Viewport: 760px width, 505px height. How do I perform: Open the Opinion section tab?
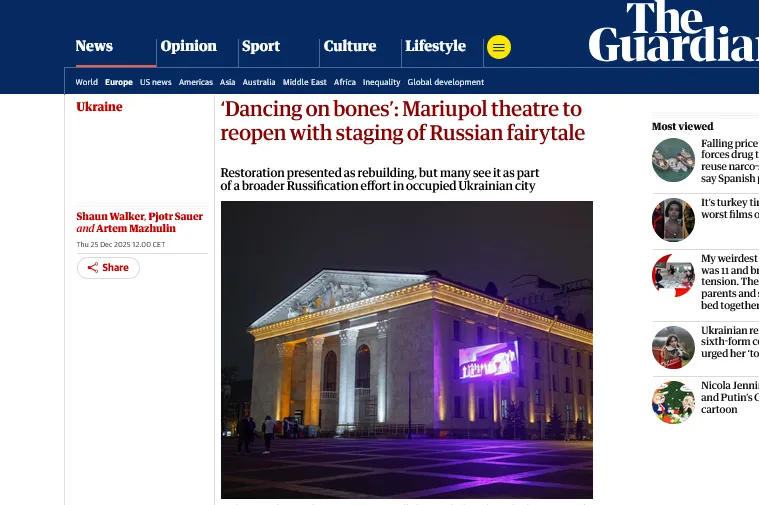[x=188, y=46]
